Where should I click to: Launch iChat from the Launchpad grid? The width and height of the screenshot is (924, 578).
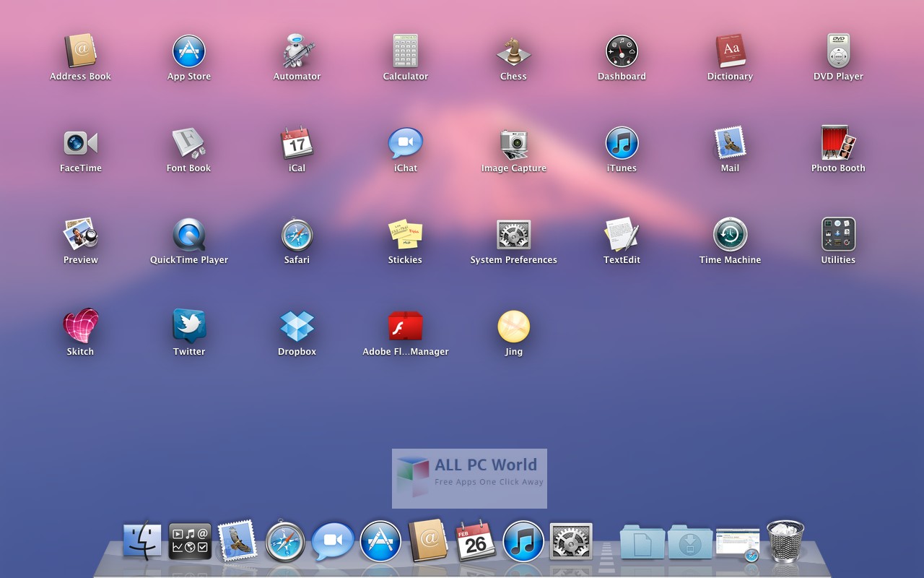(x=406, y=143)
